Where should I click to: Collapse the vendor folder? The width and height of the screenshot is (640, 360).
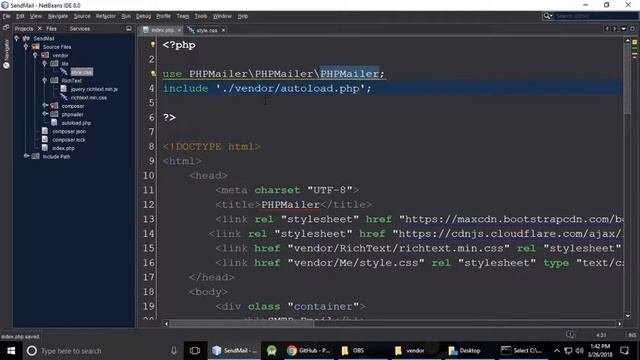point(35,55)
